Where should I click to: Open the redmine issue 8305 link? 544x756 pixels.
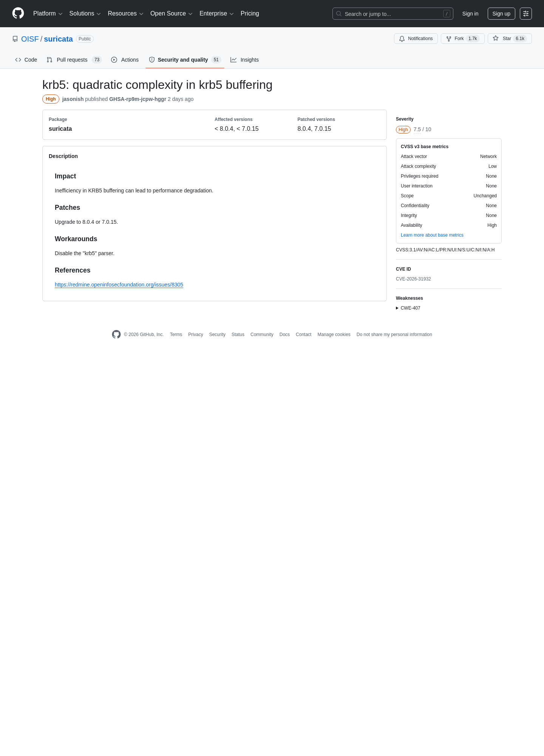(119, 285)
